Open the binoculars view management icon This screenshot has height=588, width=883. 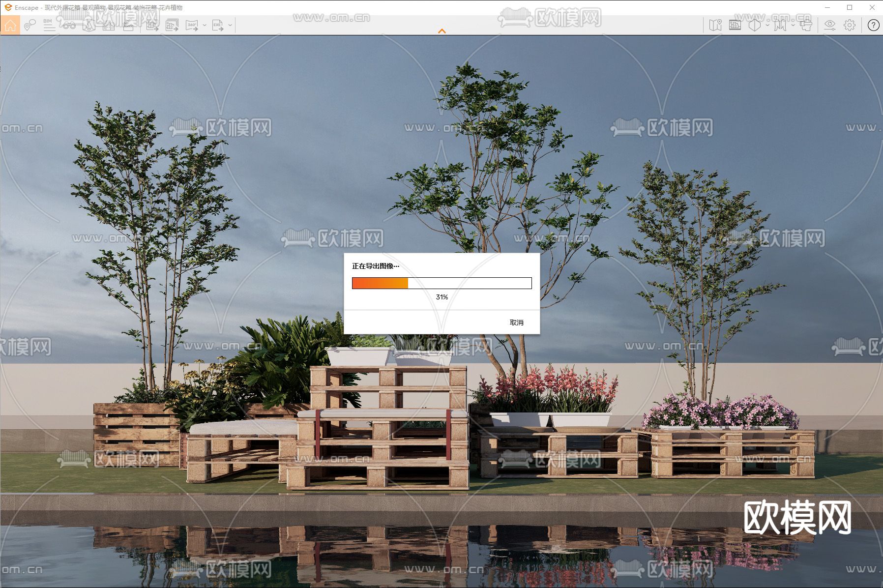click(x=69, y=25)
